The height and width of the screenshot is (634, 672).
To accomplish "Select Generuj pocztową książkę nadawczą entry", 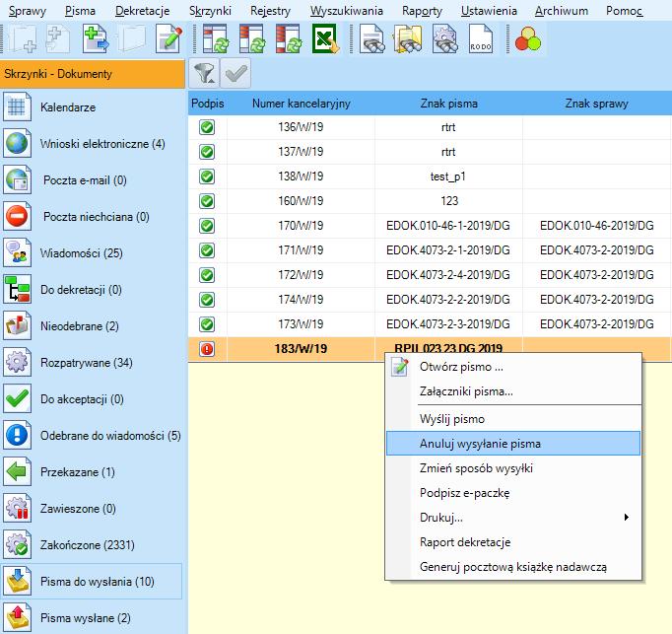I will click(513, 567).
